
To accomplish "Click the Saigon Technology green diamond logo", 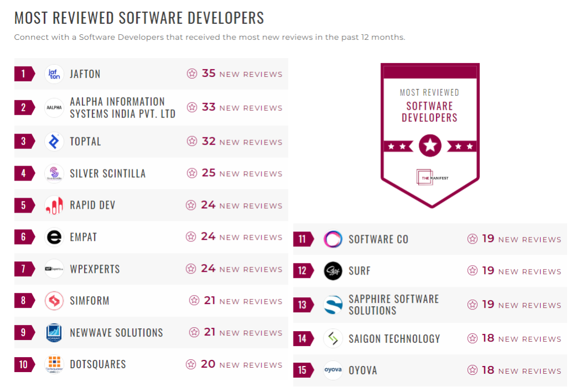I will (x=333, y=338).
